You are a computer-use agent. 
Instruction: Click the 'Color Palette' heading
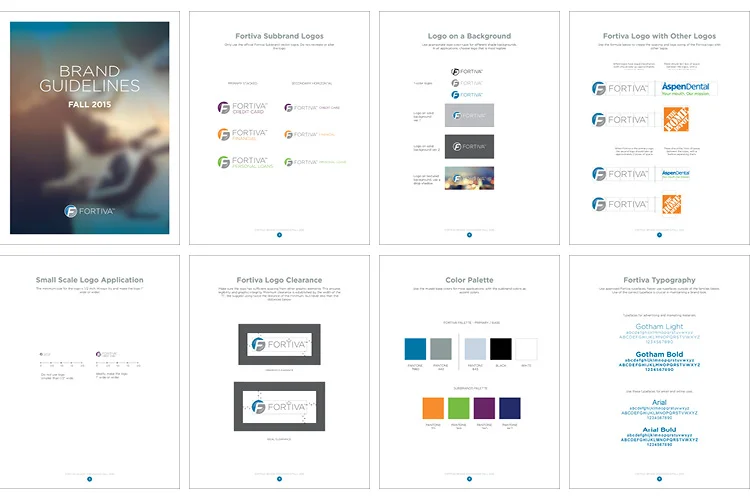(x=469, y=280)
